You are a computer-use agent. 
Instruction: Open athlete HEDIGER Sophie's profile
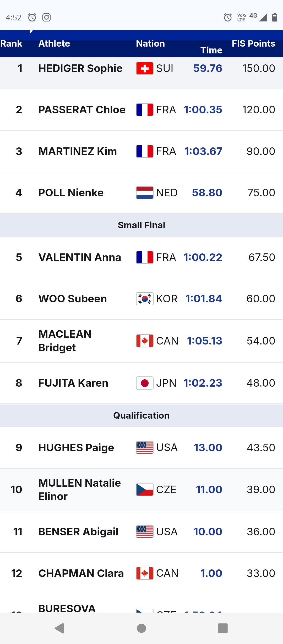click(80, 68)
